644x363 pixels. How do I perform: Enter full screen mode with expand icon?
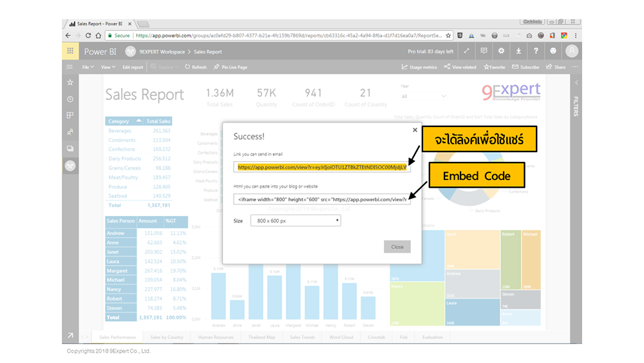[x=467, y=52]
